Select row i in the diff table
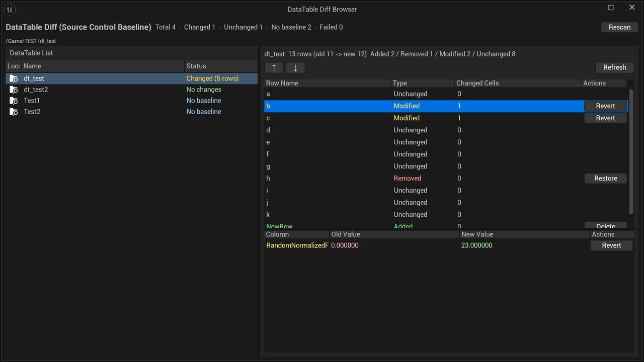This screenshot has width=644, height=362. [446, 191]
